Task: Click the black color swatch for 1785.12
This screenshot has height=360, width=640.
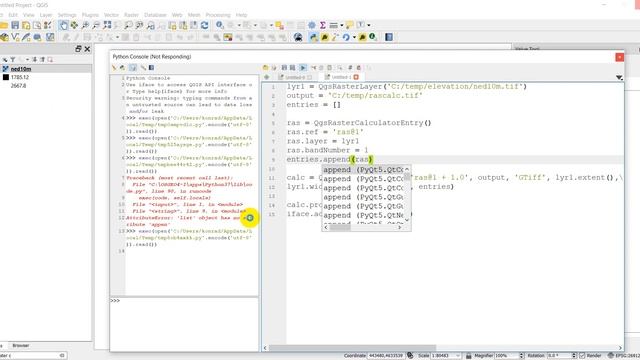Action: (6, 77)
